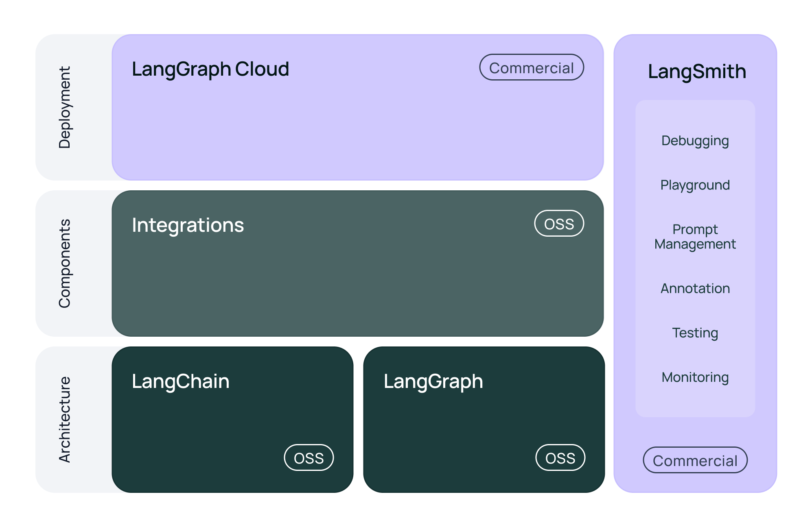Image resolution: width=812 pixels, height=527 pixels.
Task: Click the Commercial badge on LangGraph Cloud
Action: pyautogui.click(x=532, y=67)
